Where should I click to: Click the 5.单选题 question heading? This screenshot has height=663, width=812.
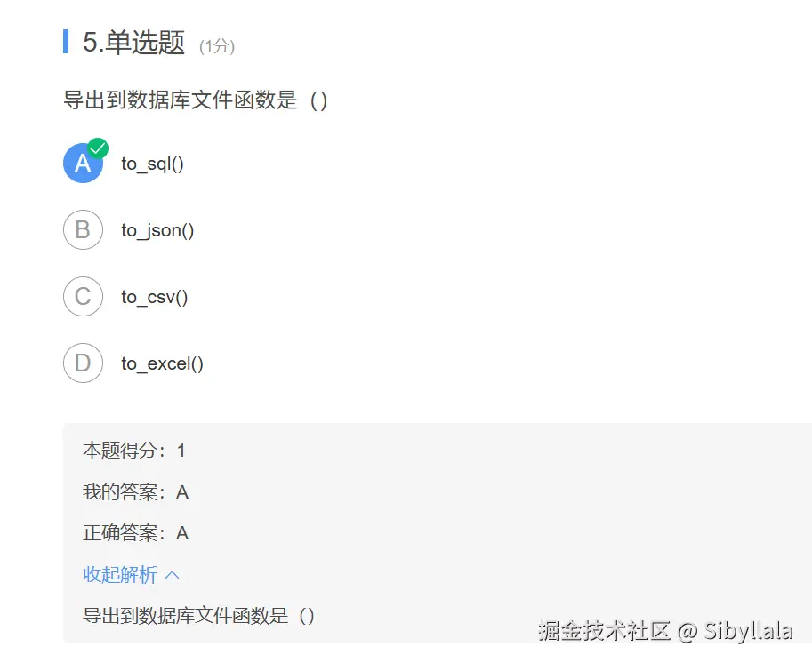pyautogui.click(x=133, y=43)
